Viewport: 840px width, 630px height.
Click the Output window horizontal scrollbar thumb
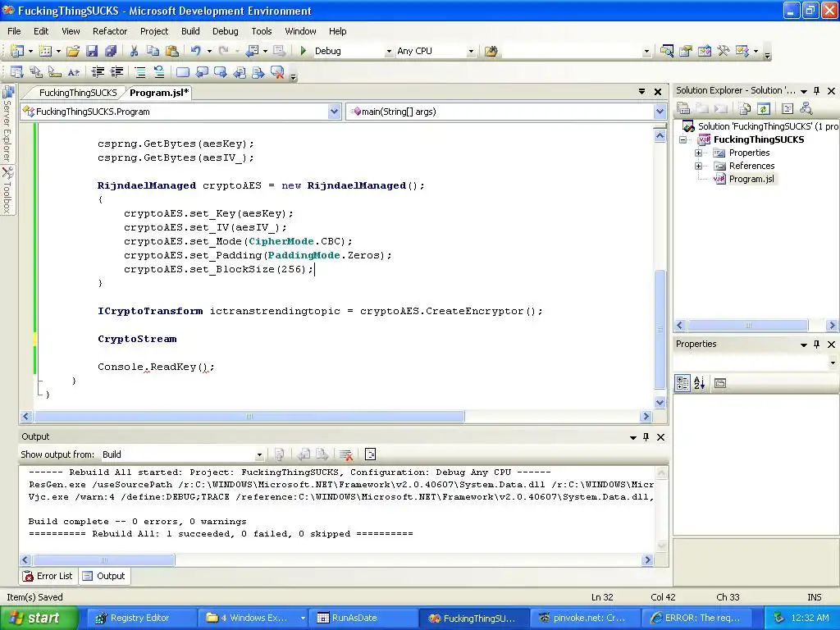104,559
